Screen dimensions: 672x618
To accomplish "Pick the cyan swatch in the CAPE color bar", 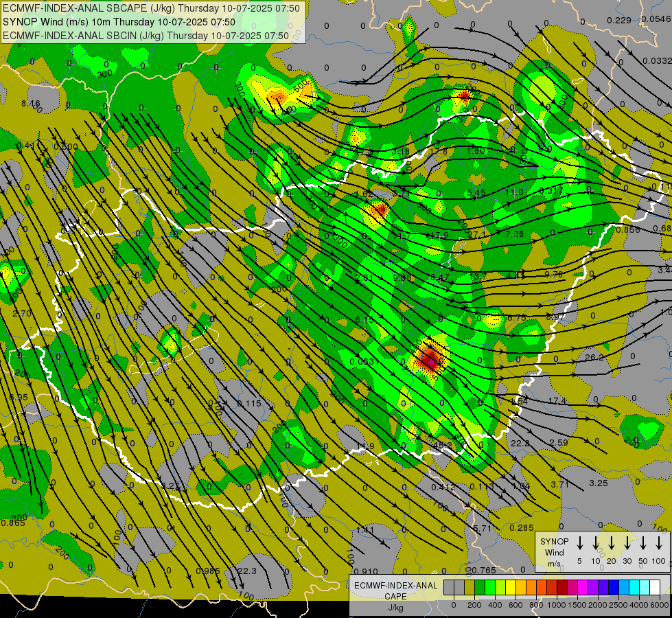I will click(x=635, y=588).
